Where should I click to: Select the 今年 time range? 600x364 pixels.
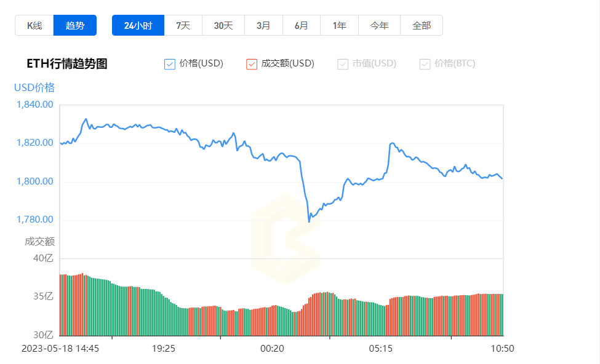coord(379,25)
